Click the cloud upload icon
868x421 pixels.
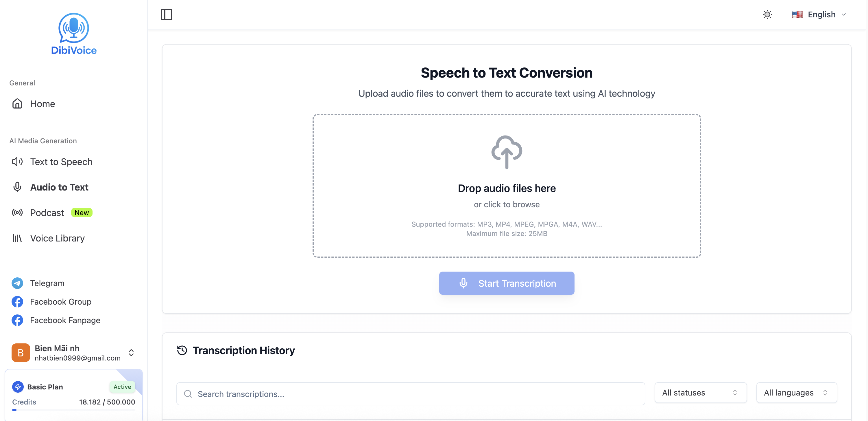pos(507,152)
